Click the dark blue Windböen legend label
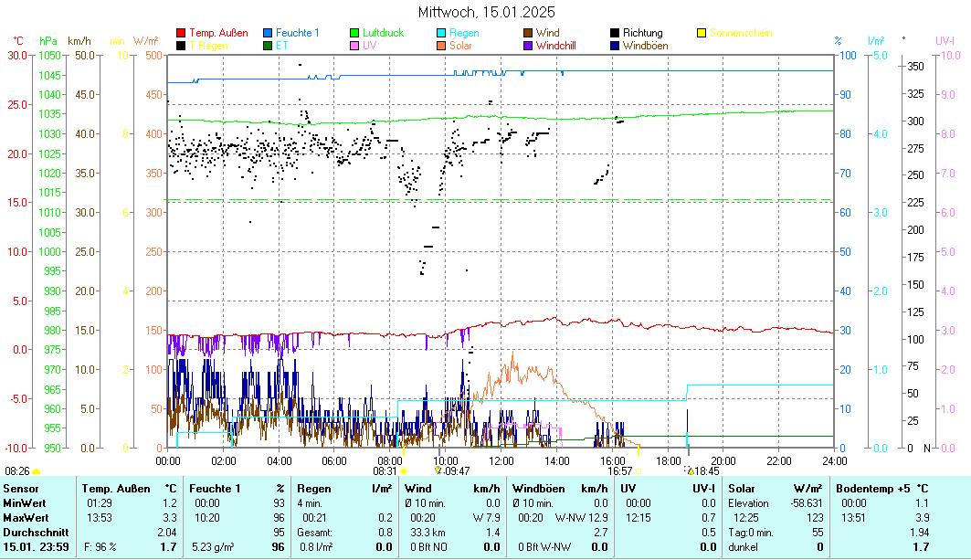This screenshot has width=971, height=560. point(645,46)
